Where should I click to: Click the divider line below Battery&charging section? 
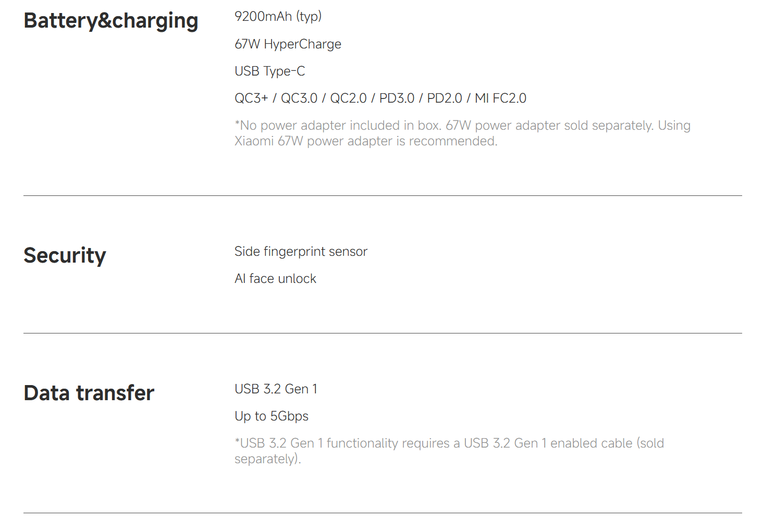pos(383,196)
